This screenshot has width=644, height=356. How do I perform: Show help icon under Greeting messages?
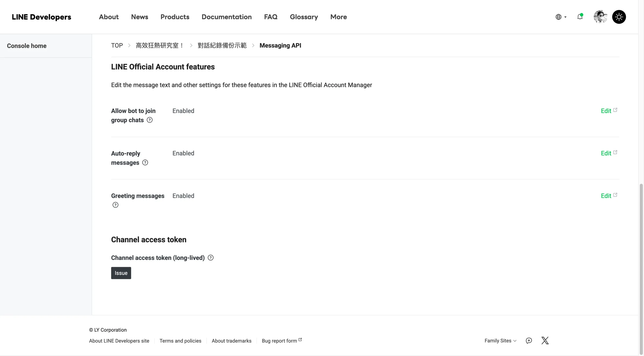click(x=115, y=205)
